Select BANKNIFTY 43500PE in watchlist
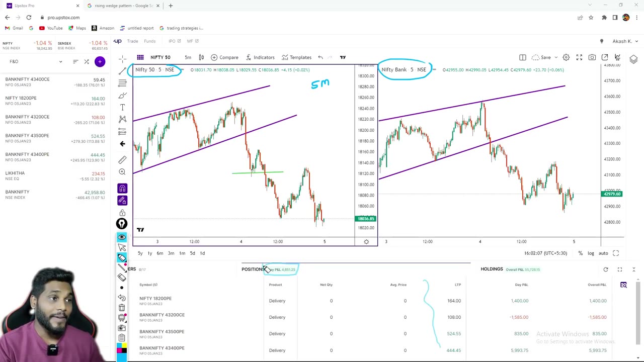Image resolution: width=644 pixels, height=362 pixels. point(55,138)
